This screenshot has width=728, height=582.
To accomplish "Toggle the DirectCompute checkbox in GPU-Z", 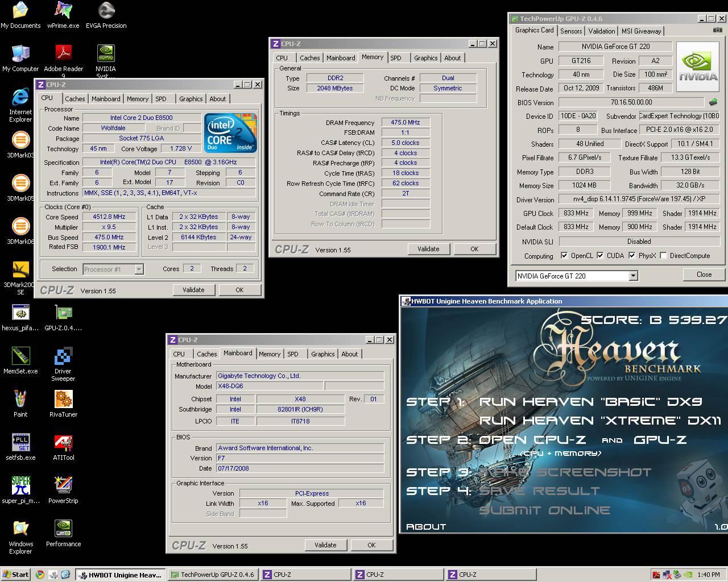I will tap(663, 256).
